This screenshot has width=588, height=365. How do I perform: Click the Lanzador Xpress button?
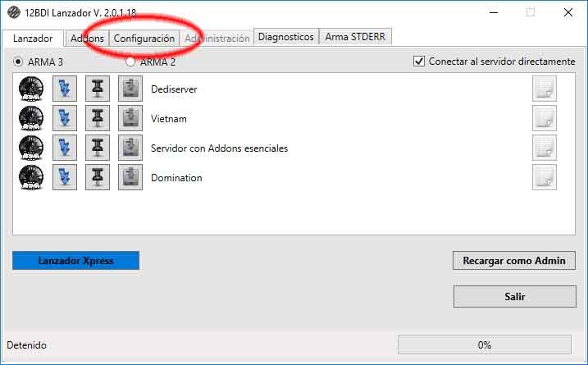(x=75, y=260)
